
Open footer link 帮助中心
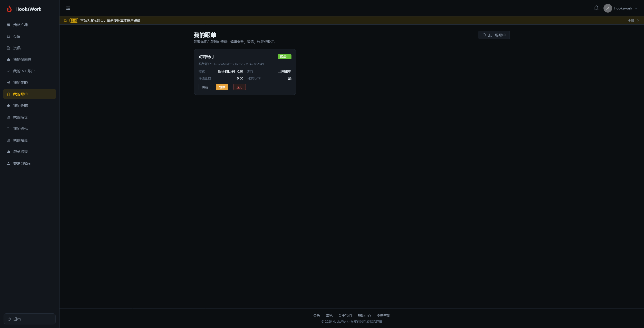[364, 316]
